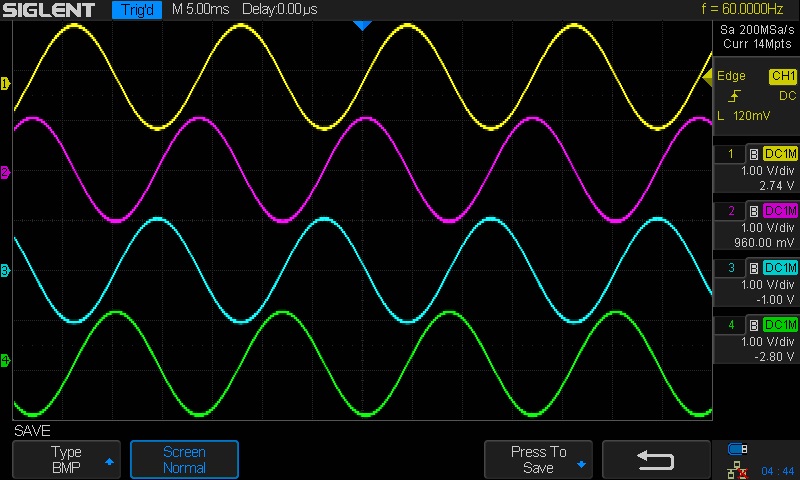Viewport: 800px width, 480px height.
Task: Click the USB drive status icon
Action: 738,448
